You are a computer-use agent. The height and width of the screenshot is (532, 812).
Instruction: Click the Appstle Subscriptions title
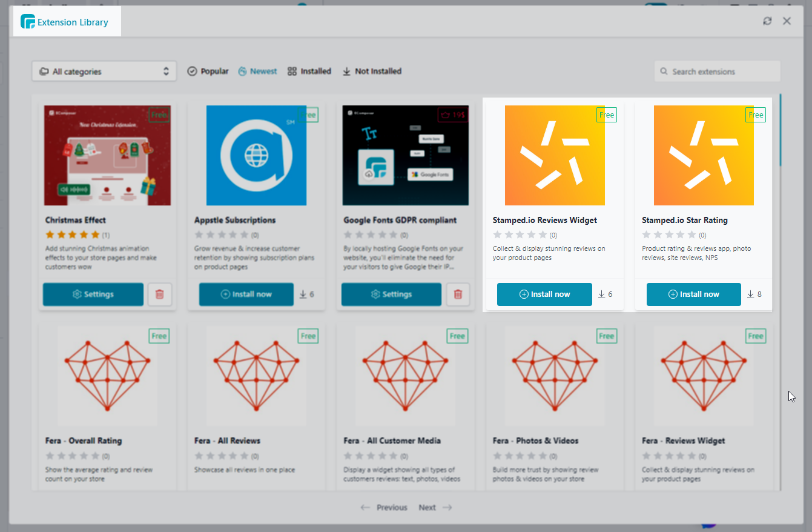(x=235, y=220)
